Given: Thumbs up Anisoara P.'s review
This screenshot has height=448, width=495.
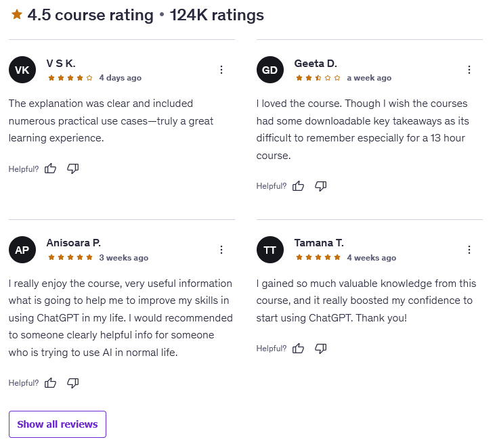Looking at the screenshot, I should [50, 383].
